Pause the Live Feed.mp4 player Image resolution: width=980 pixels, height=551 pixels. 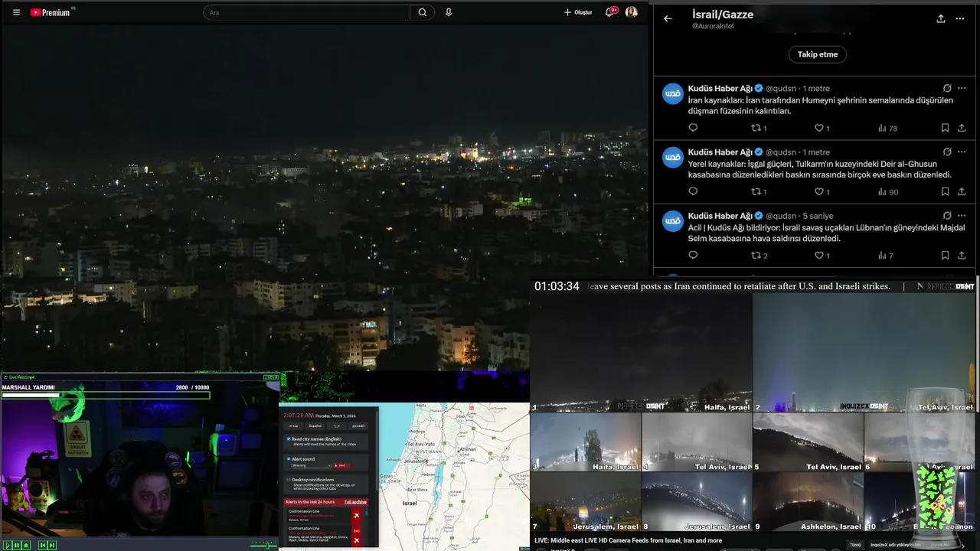17,545
